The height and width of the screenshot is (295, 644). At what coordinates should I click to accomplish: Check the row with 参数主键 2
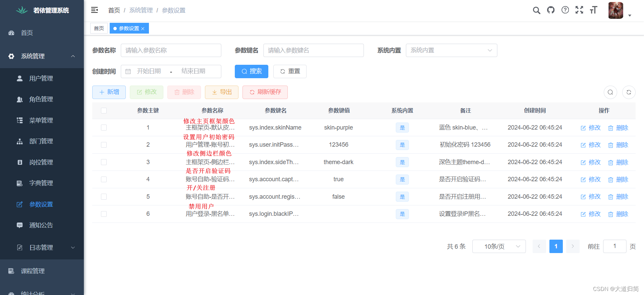tap(104, 145)
